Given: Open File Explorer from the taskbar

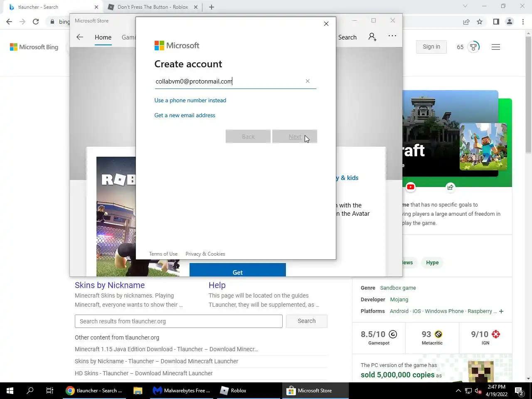Looking at the screenshot, I should (x=138, y=391).
